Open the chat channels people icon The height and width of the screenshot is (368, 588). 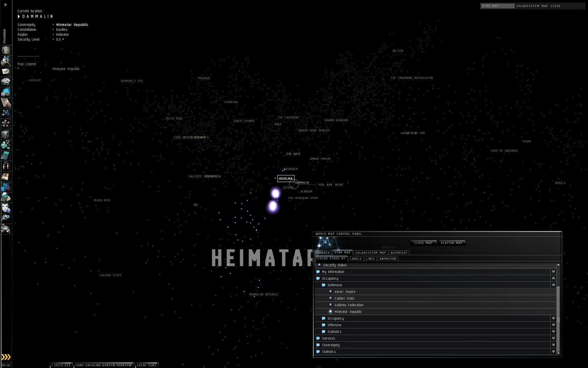tap(6, 166)
